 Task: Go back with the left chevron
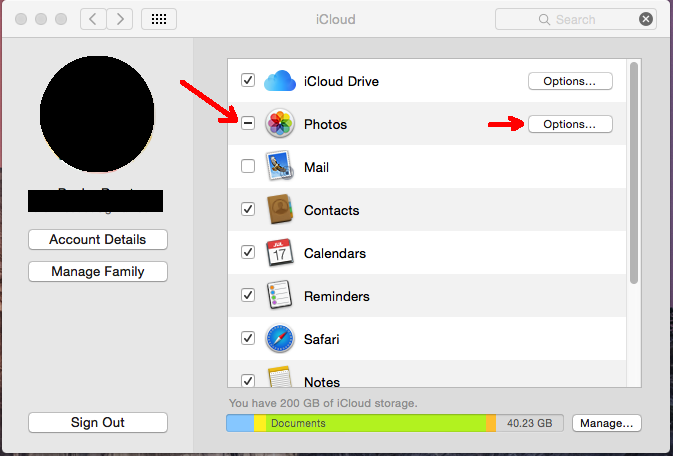point(93,19)
